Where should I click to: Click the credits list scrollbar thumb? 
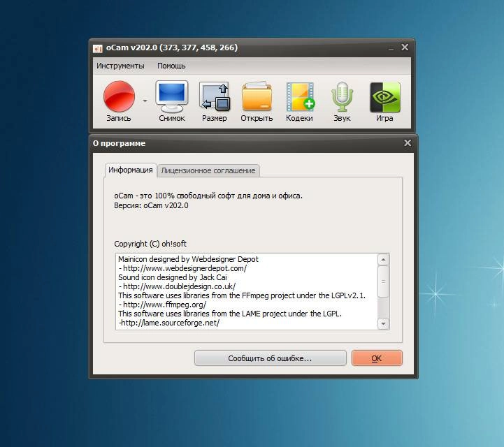[x=383, y=281]
